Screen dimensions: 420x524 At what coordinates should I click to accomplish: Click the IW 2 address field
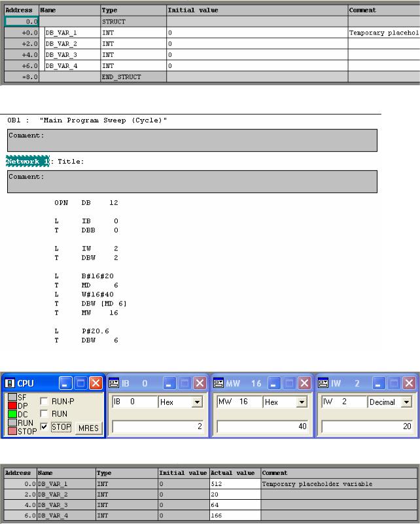[x=344, y=402]
